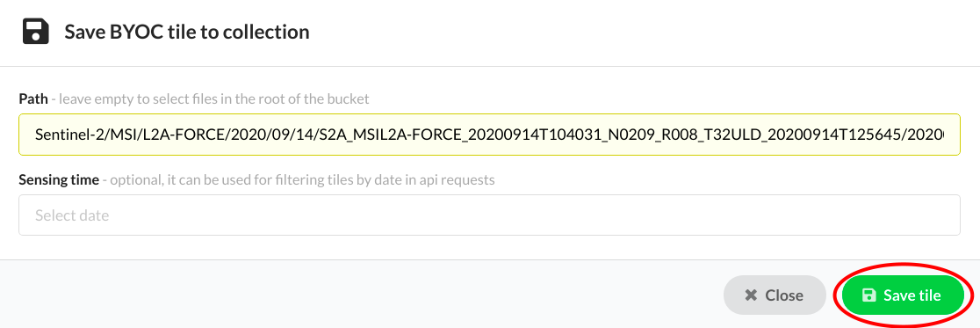
Task: Click the 'optional, it can be used' hint text
Action: 299,180
